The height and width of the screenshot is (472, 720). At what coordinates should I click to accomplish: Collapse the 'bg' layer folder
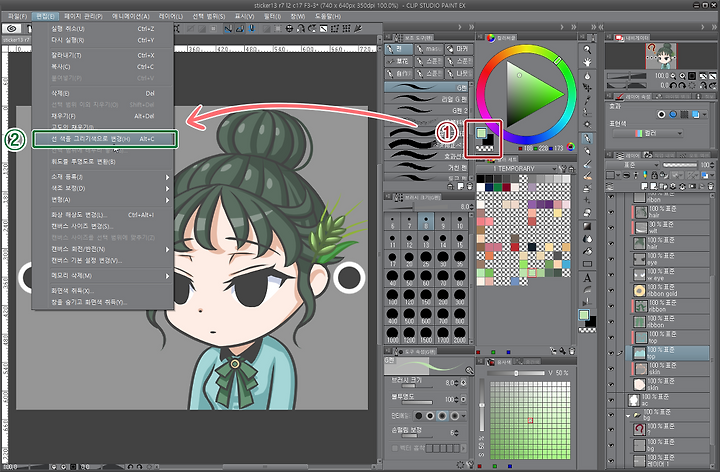click(628, 415)
